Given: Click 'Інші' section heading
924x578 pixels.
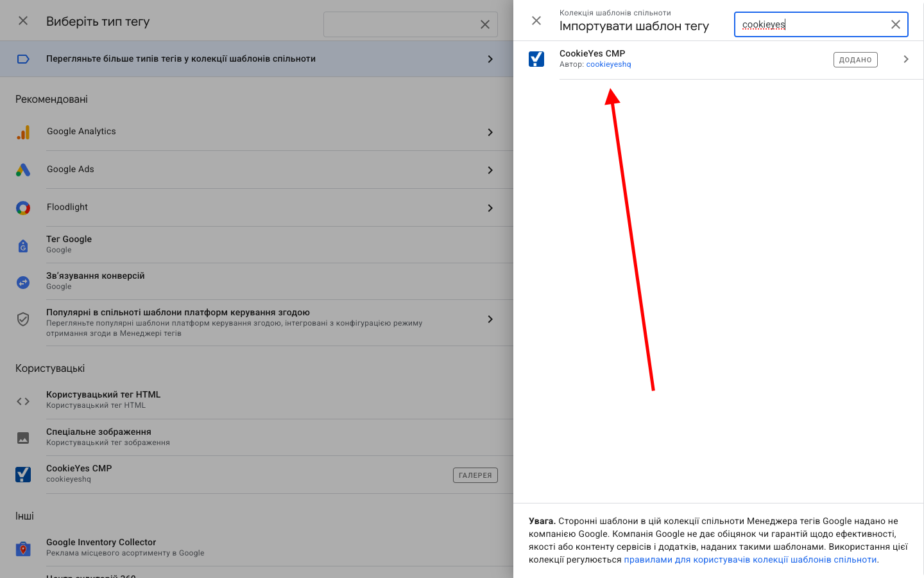Looking at the screenshot, I should coord(24,516).
